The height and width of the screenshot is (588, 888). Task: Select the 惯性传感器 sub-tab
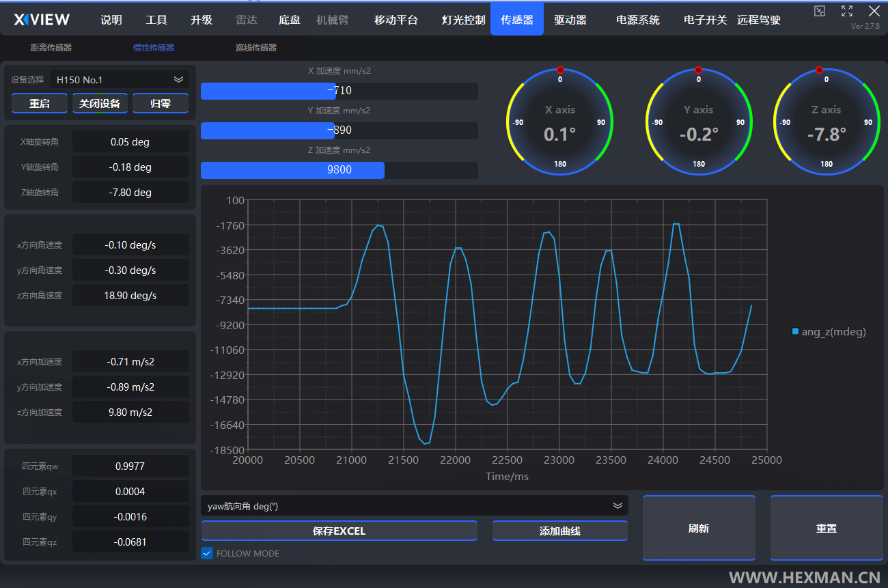click(154, 48)
